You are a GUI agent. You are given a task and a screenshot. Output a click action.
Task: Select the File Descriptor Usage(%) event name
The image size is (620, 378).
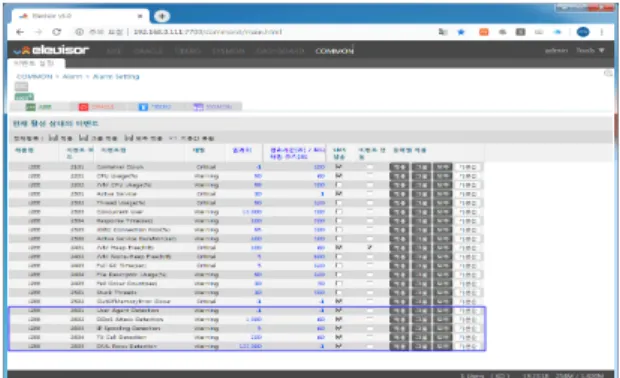pyautogui.click(x=131, y=274)
